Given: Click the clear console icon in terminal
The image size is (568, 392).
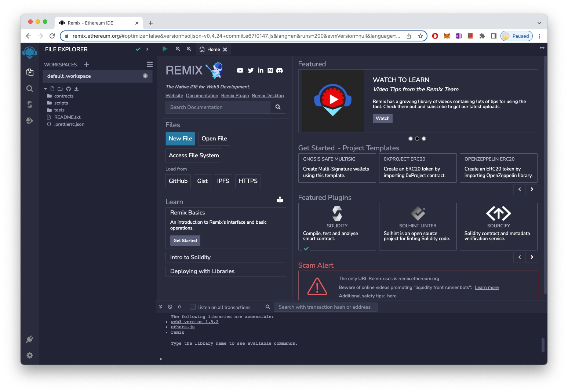Looking at the screenshot, I should point(170,307).
